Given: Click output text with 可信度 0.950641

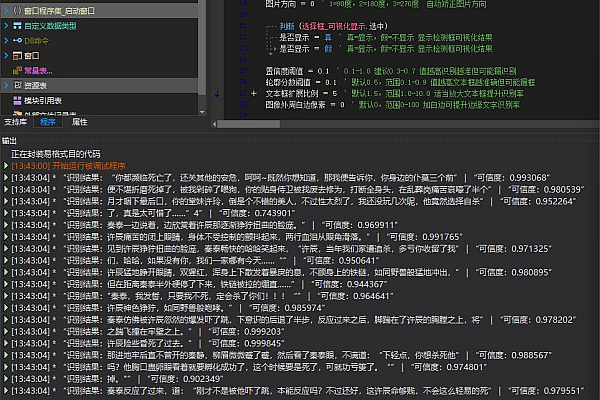Looking at the screenshot, I should point(195,261).
